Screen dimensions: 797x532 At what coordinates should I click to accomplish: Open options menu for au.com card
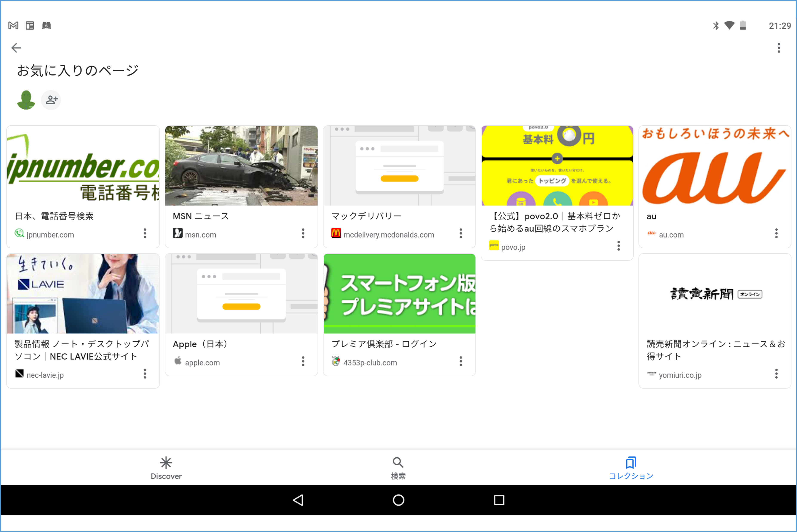point(776,233)
